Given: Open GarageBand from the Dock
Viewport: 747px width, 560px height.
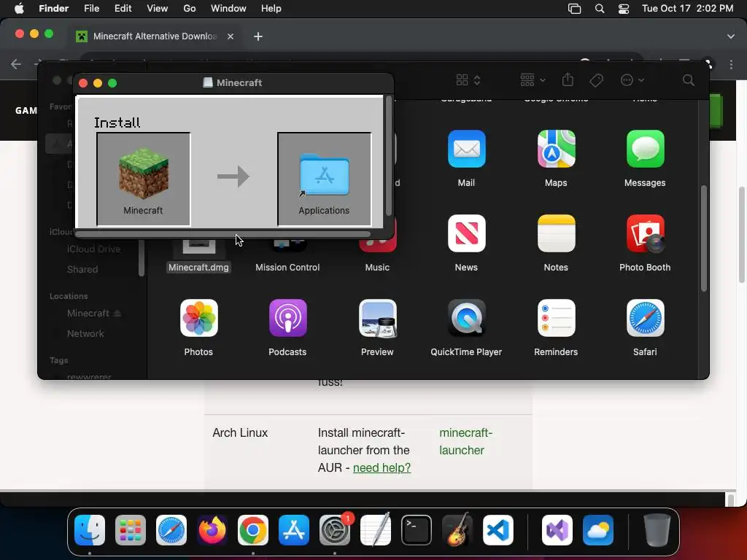Looking at the screenshot, I should 457,530.
